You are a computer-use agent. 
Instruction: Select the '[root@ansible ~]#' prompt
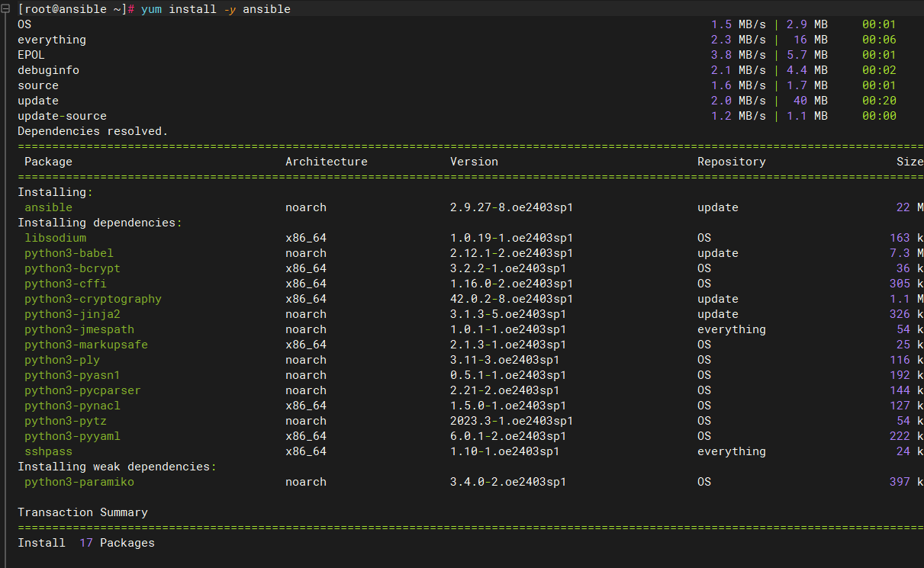(x=76, y=9)
